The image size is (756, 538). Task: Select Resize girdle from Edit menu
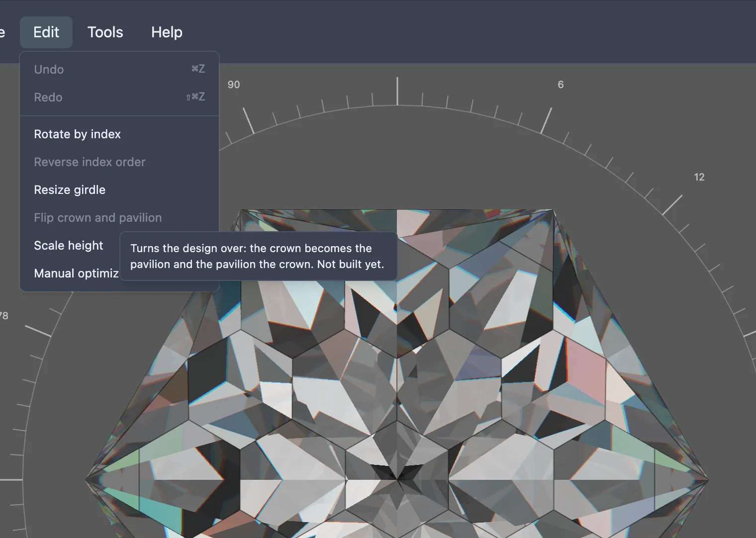[119, 190]
